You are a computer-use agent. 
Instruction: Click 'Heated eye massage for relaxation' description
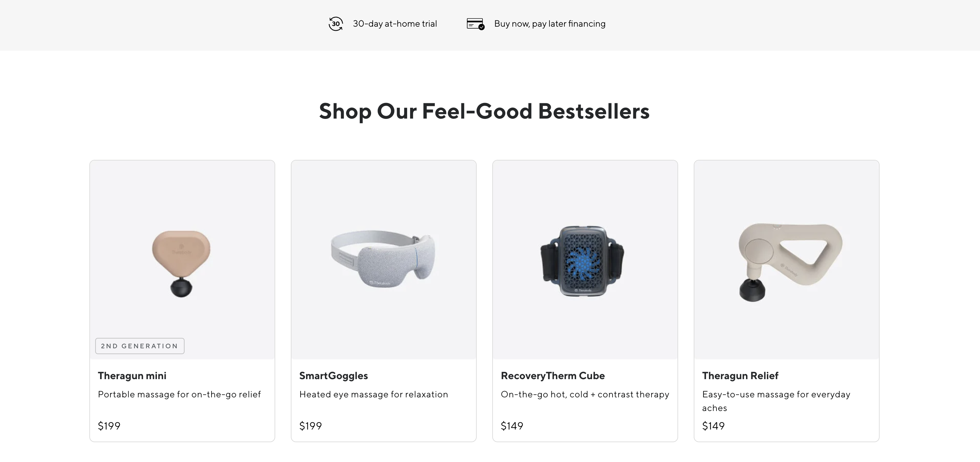click(x=374, y=394)
